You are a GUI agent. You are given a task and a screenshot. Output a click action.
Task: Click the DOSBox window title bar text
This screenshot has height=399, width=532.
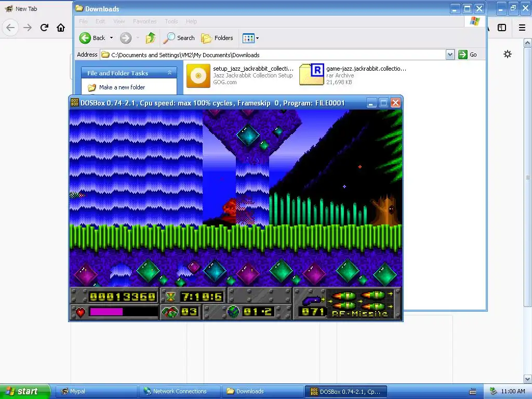[x=212, y=103]
